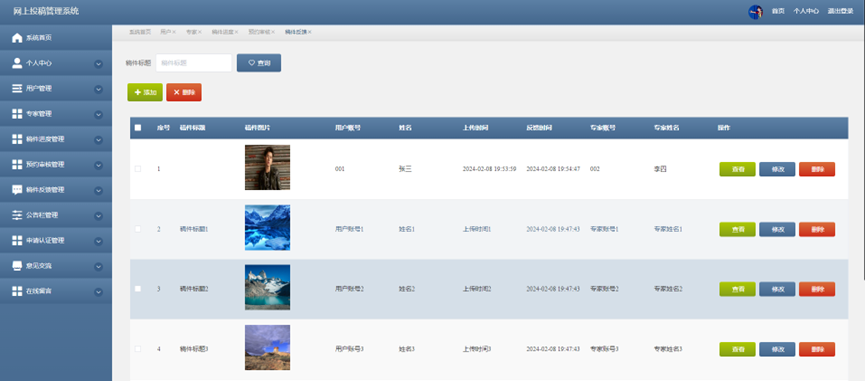Click 删除 for row 稿件标题2
The height and width of the screenshot is (381, 865).
coord(817,289)
